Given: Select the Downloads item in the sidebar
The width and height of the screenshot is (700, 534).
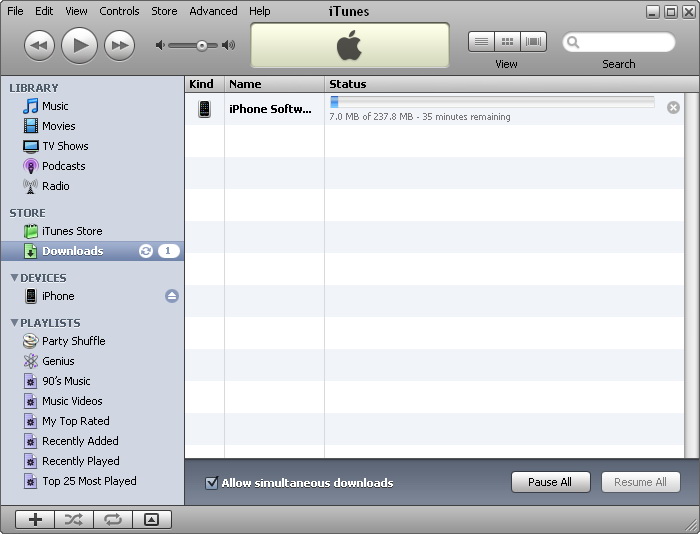Looking at the screenshot, I should 92,251.
